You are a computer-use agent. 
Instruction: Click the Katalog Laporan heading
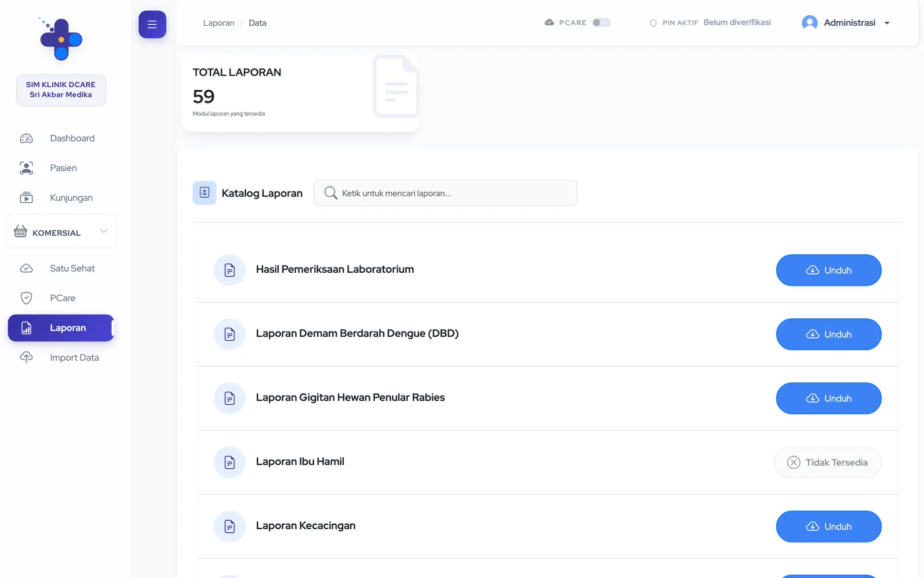pyautogui.click(x=262, y=193)
